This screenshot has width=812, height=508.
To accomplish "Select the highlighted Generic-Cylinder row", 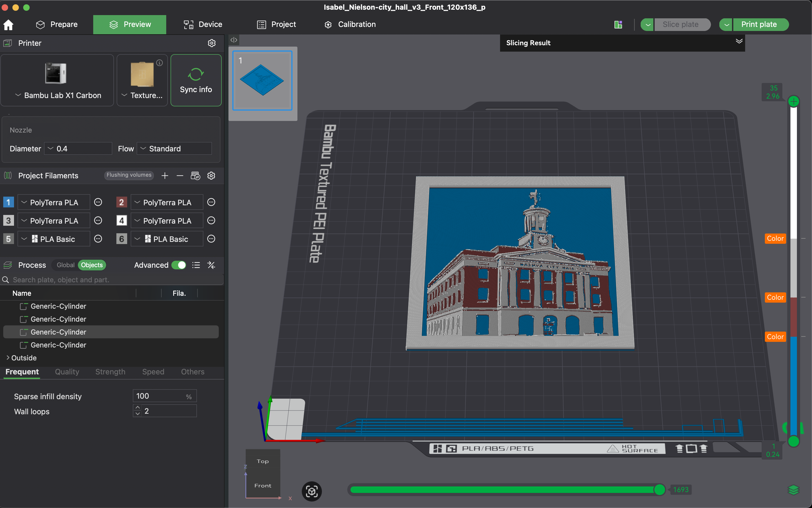I will [x=111, y=332].
